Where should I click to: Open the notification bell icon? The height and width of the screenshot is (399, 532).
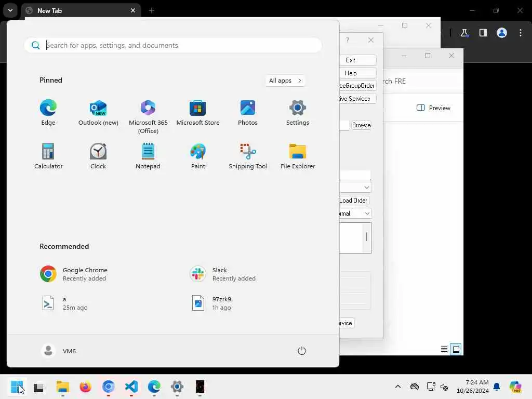(497, 387)
